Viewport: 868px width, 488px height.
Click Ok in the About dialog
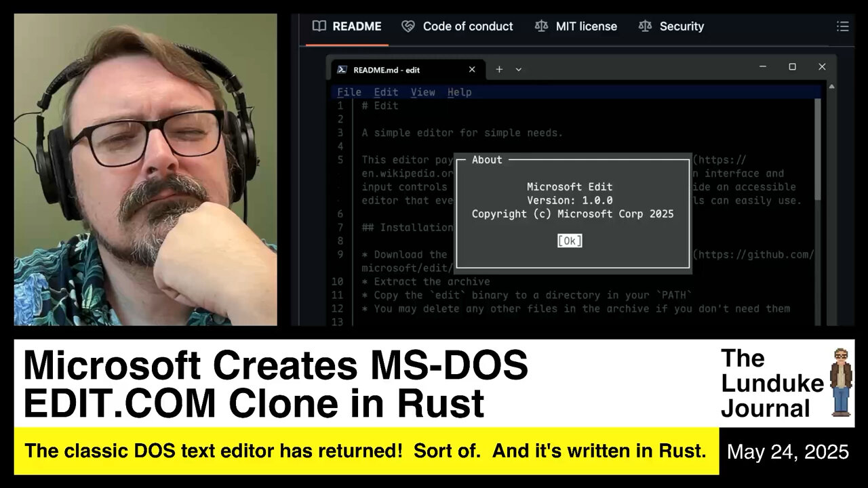pos(570,241)
